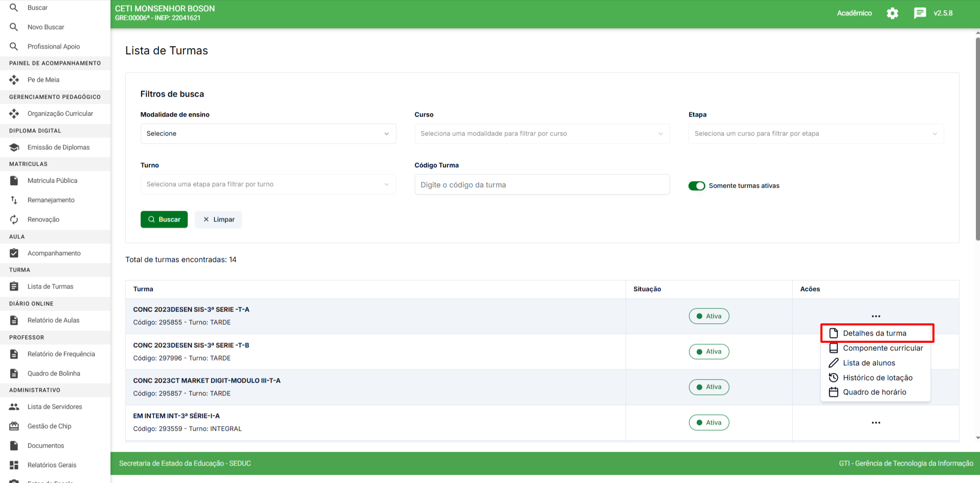Select Detalhes da turma menu entry
The height and width of the screenshot is (483, 980).
click(x=874, y=333)
